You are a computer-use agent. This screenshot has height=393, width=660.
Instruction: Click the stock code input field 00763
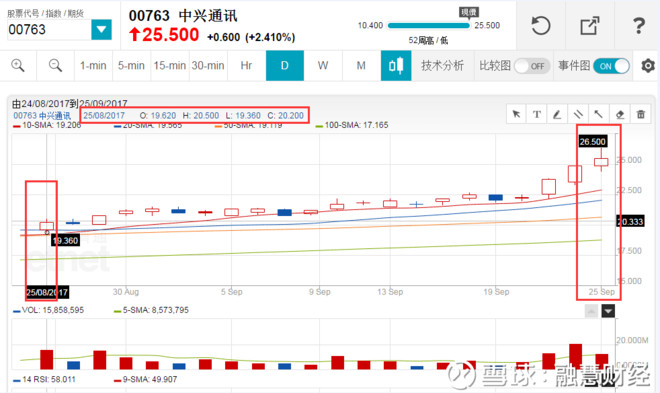point(49,29)
